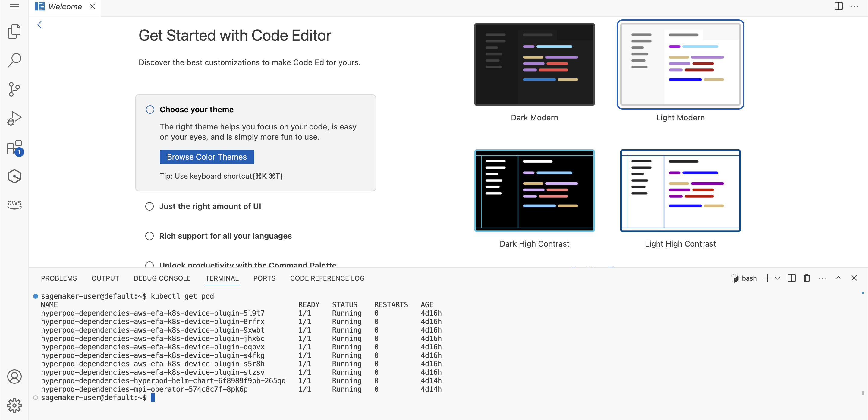This screenshot has width=868, height=420.
Task: Select 'Just the right amount of UI' step
Action: point(209,206)
